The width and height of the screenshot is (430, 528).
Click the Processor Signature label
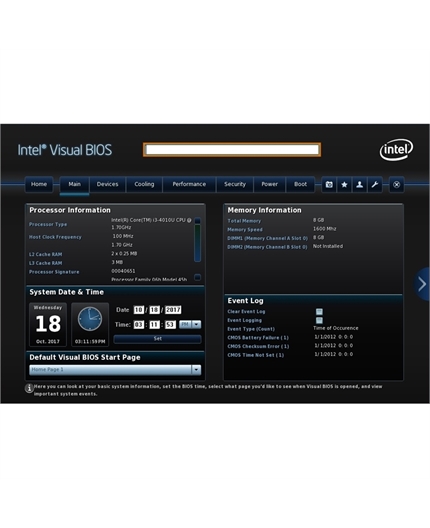click(x=54, y=272)
